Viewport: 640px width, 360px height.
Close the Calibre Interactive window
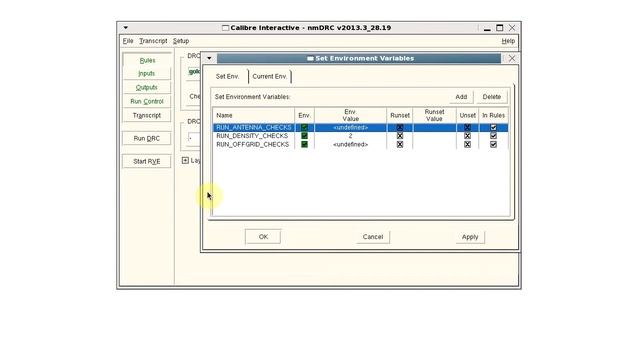512,28
